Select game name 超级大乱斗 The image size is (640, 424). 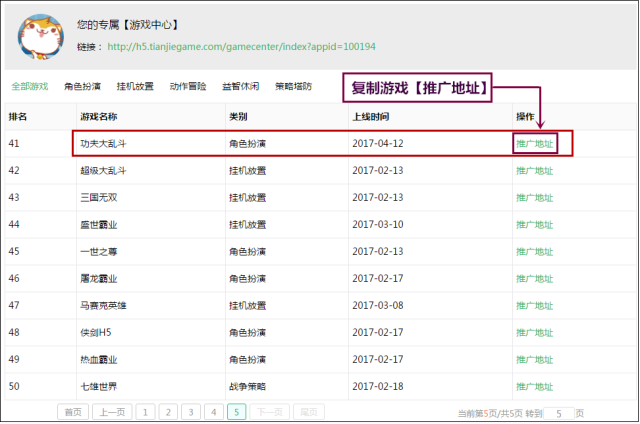tap(103, 171)
